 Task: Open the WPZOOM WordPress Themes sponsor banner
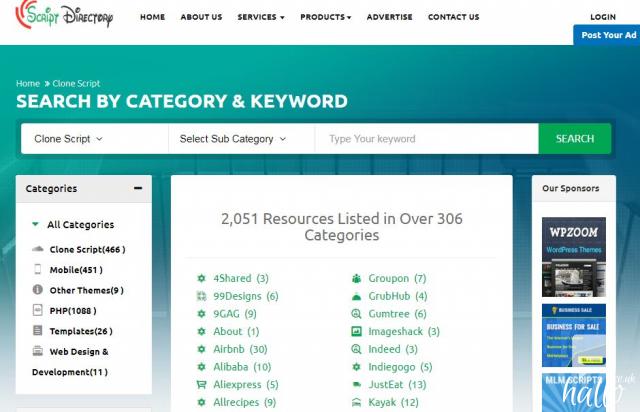(573, 257)
